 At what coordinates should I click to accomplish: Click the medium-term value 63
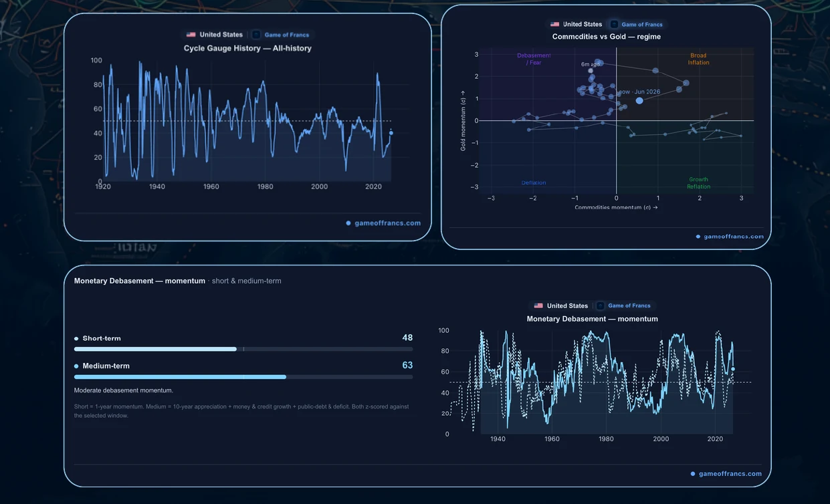(407, 365)
